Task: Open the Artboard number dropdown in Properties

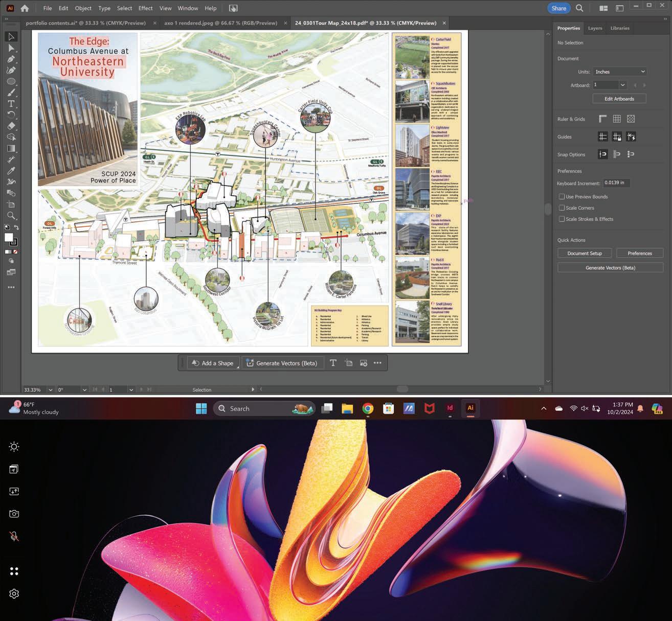Action: coord(622,85)
